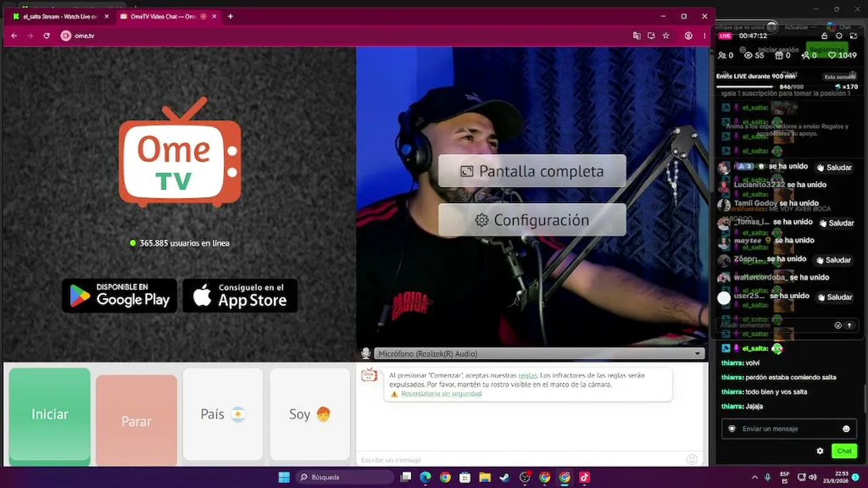
Task: Open the Soy gender selector
Action: point(309,414)
